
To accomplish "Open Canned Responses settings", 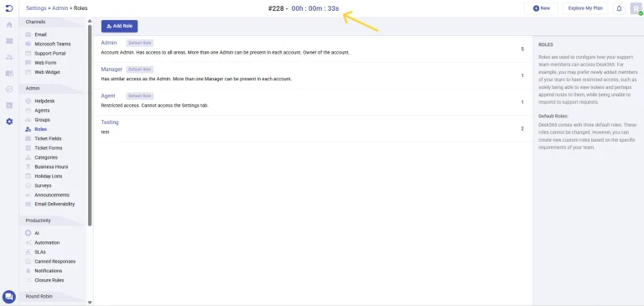I will 55,262.
